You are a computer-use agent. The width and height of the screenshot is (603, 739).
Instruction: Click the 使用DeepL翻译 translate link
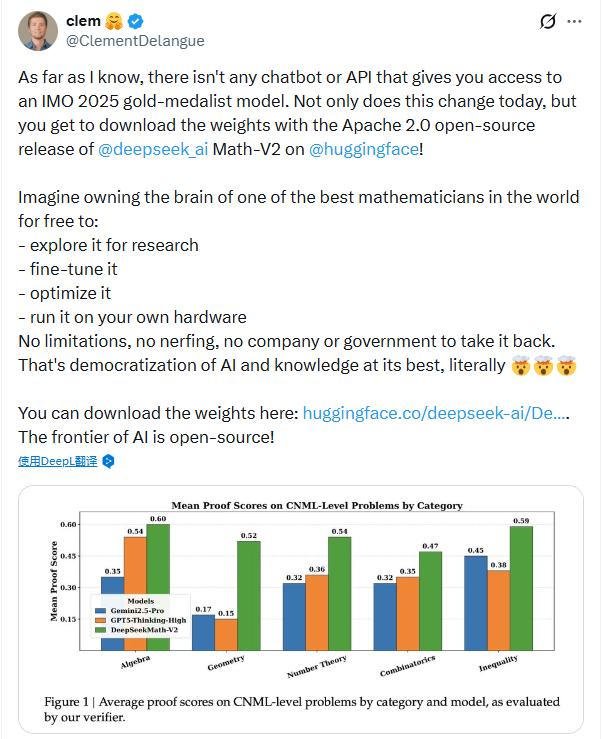pyautogui.click(x=58, y=461)
